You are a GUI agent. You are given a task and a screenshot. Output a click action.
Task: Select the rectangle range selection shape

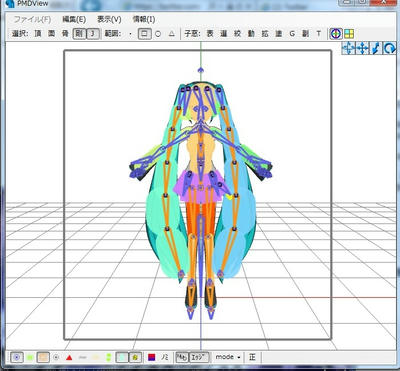(145, 34)
